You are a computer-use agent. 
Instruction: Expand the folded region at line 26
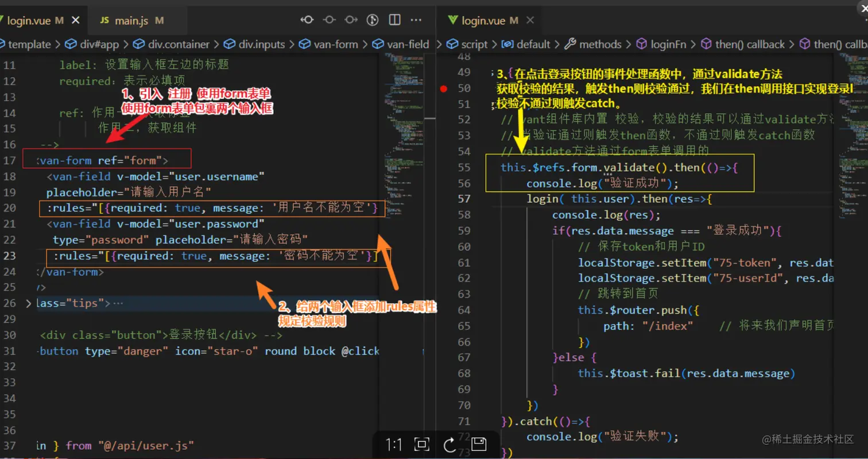tap(29, 302)
